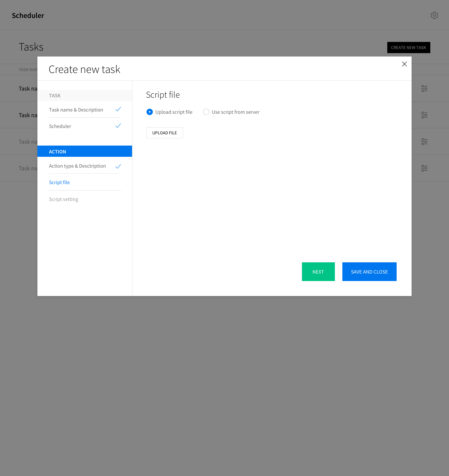
Task: Click checkmark beside Action type & Description
Action: (118, 166)
